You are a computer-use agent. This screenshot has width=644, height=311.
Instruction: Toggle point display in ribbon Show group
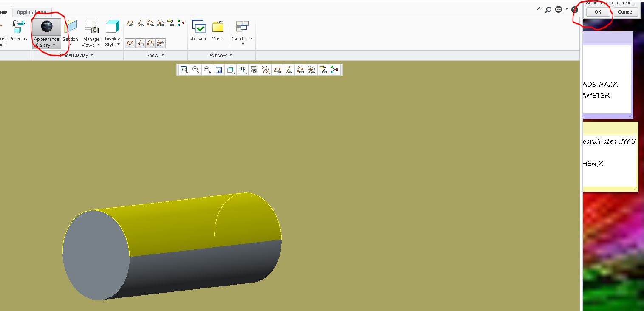[151, 23]
